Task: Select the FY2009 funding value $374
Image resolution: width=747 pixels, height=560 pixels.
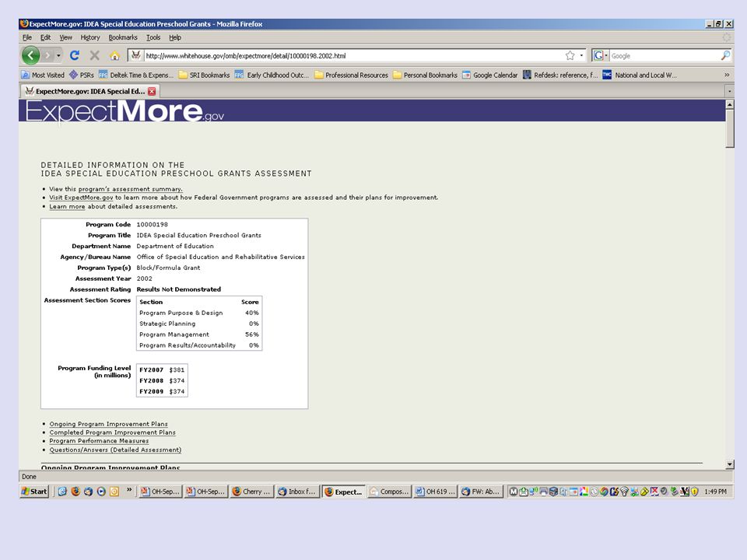Action: [177, 391]
